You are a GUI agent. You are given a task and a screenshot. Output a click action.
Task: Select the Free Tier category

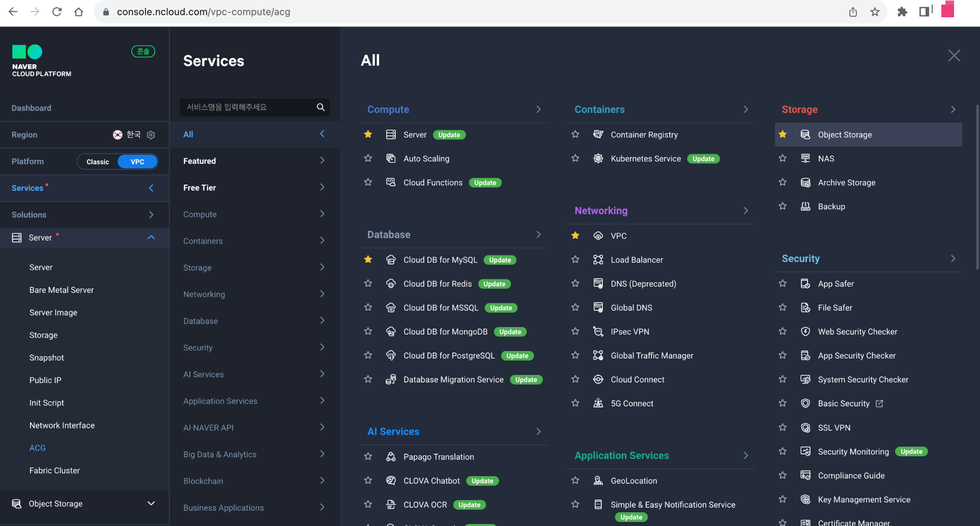(254, 188)
